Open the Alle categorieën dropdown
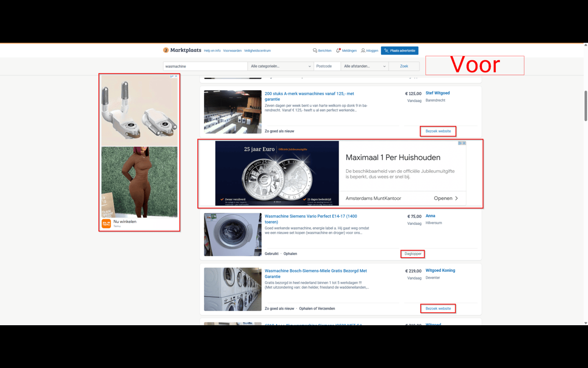This screenshot has width=588, height=368. click(x=280, y=66)
